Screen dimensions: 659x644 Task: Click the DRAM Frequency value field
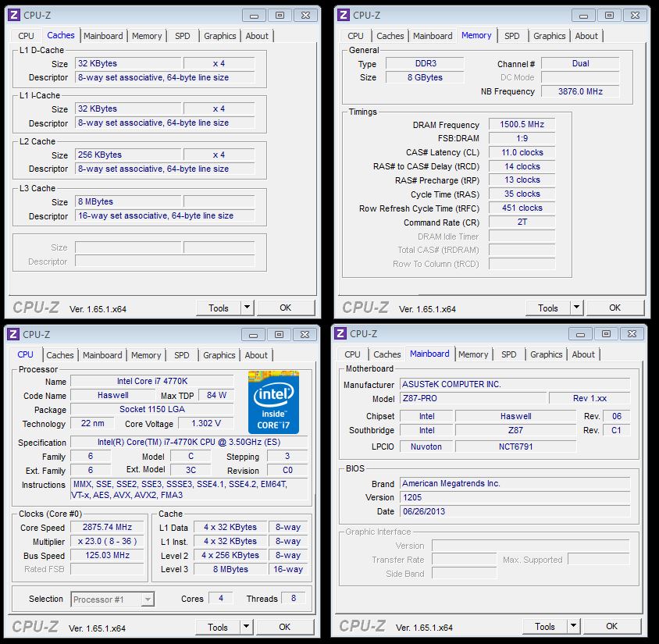(x=522, y=125)
